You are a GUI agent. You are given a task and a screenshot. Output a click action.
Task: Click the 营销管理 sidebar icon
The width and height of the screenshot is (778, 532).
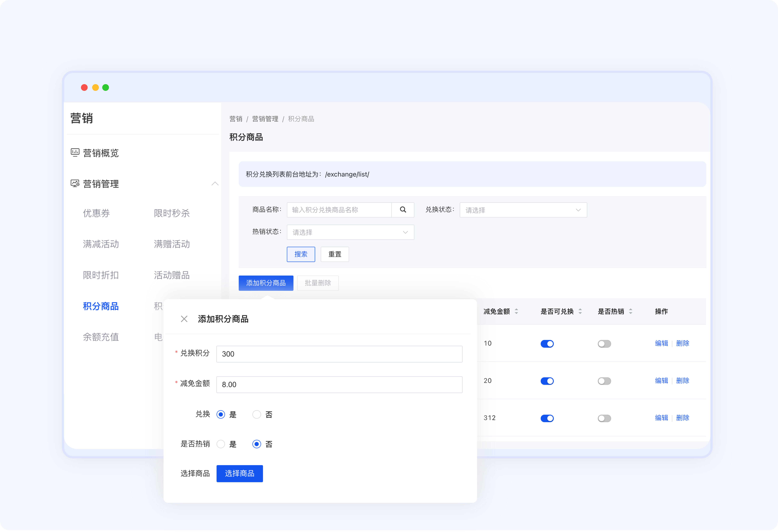tap(75, 184)
